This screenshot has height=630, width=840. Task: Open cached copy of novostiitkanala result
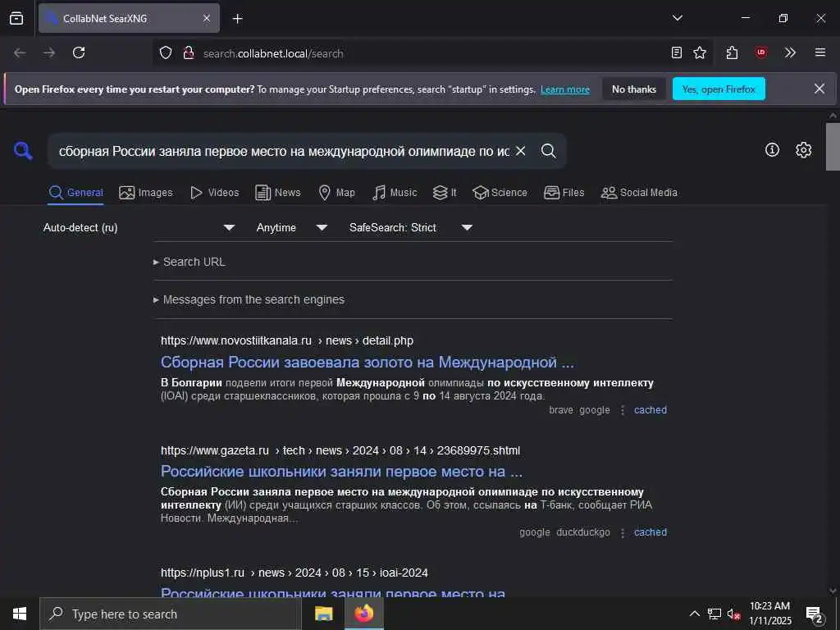651,410
